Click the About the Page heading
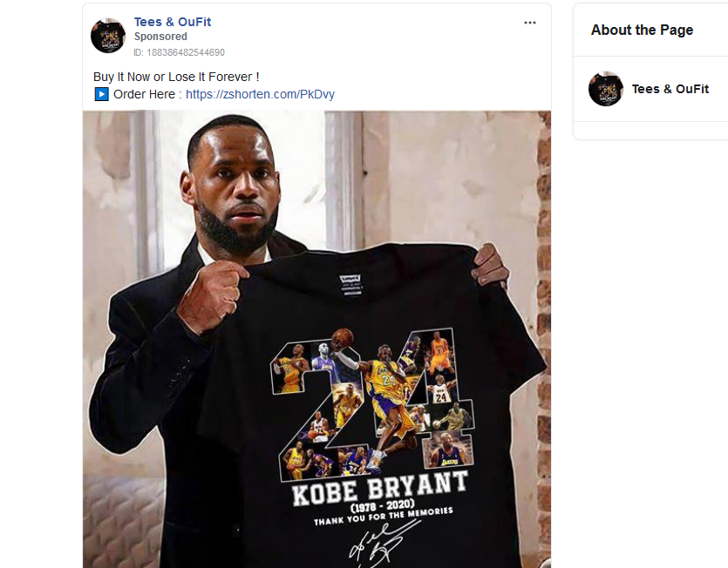The height and width of the screenshot is (568, 728). tap(642, 30)
